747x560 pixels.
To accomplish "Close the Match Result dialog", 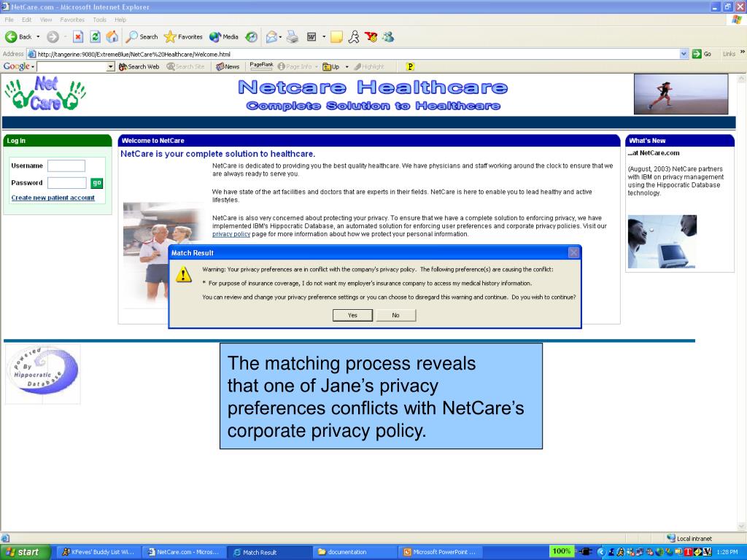I will 573,253.
